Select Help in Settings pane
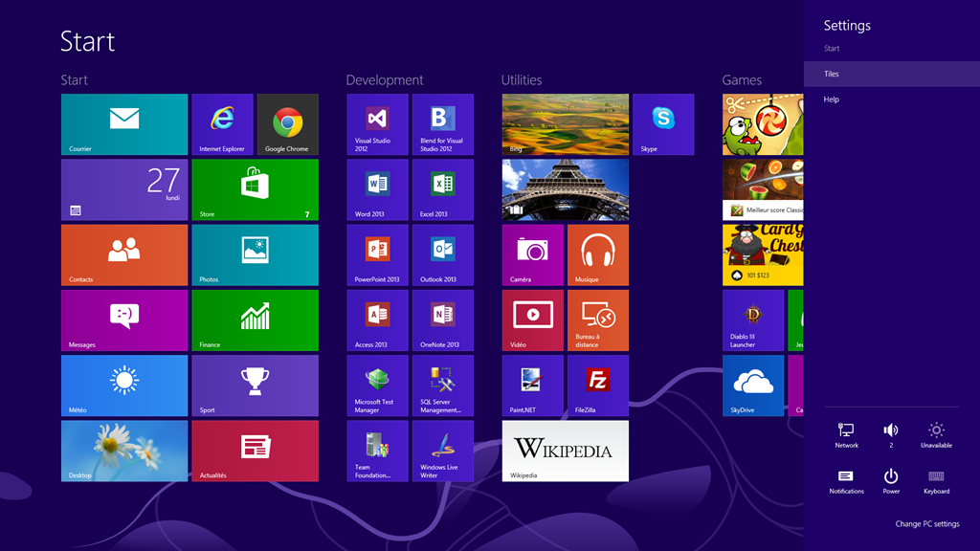The image size is (980, 551). [x=831, y=99]
